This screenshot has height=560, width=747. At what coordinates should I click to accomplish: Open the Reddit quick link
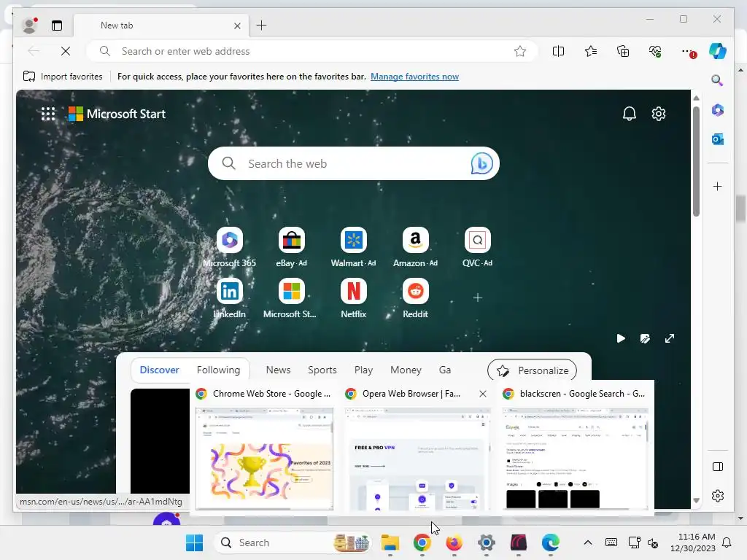point(415,298)
